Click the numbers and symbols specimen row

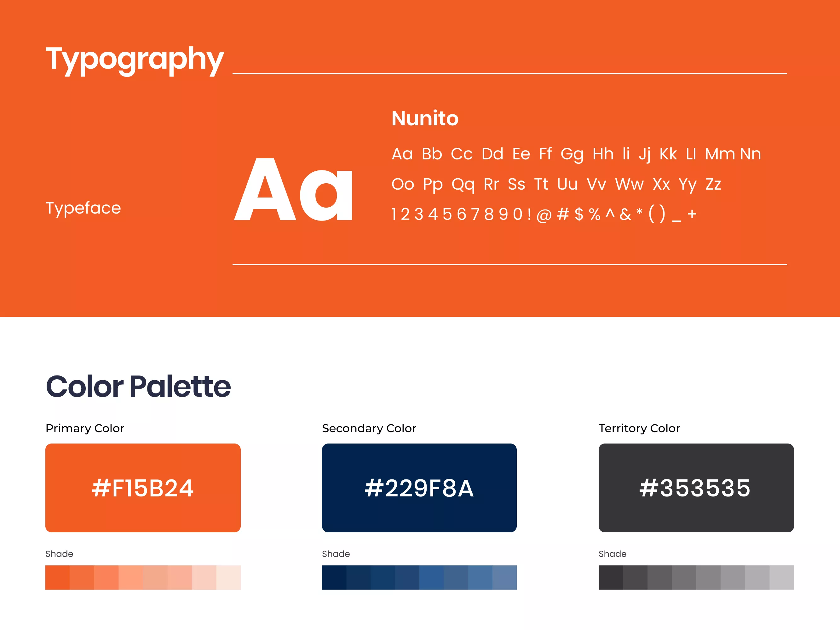click(x=544, y=214)
